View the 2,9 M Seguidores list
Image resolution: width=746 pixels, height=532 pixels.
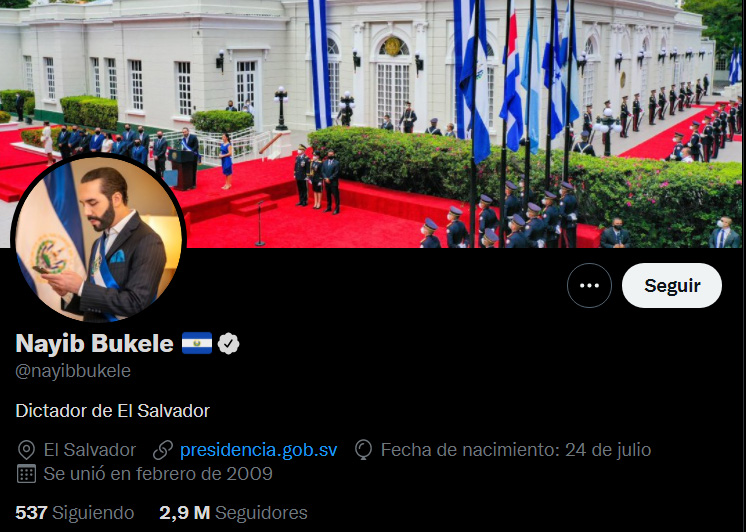(233, 513)
